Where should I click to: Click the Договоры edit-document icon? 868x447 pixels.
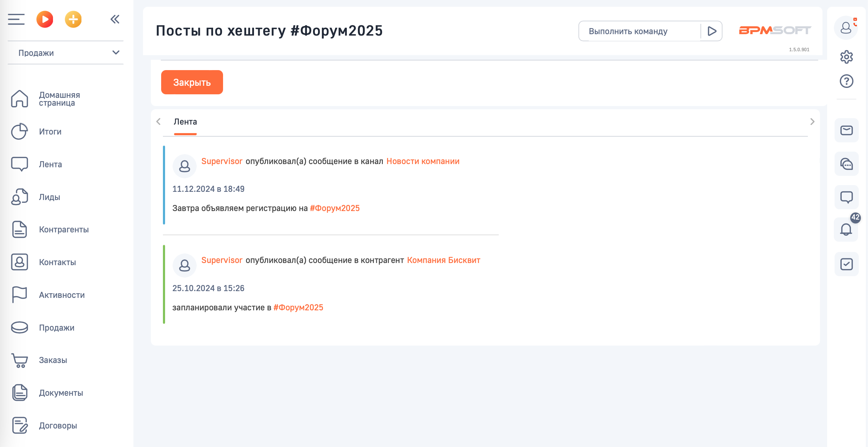point(20,425)
